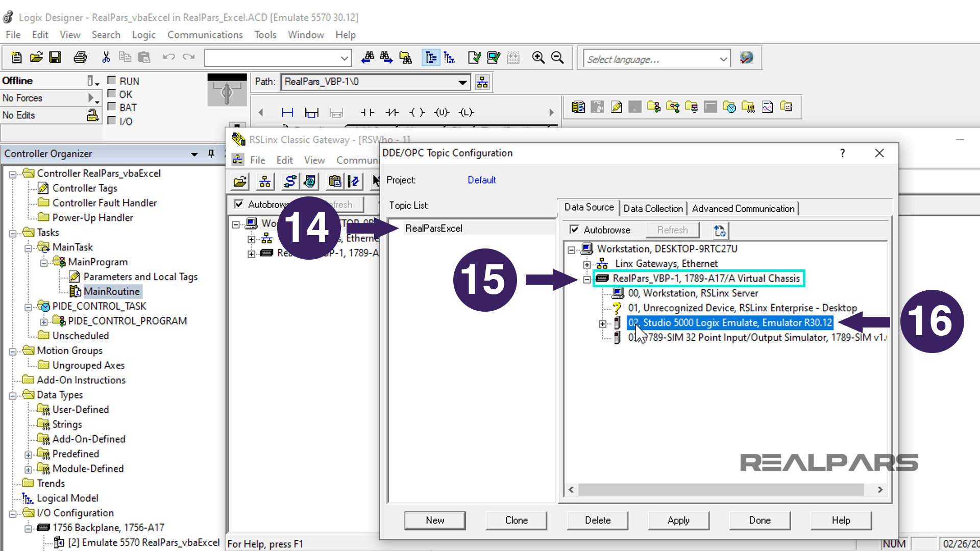Switch to Advanced Communication tab

pyautogui.click(x=743, y=209)
